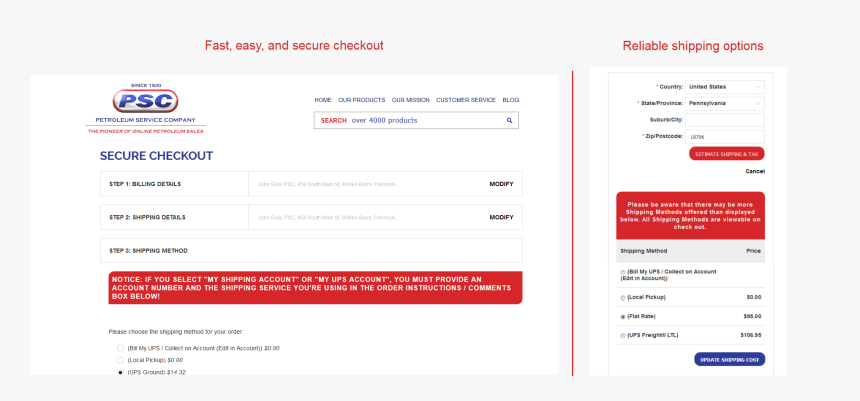Open the OUR PRODUCTS menu
The height and width of the screenshot is (401, 860).
[361, 100]
